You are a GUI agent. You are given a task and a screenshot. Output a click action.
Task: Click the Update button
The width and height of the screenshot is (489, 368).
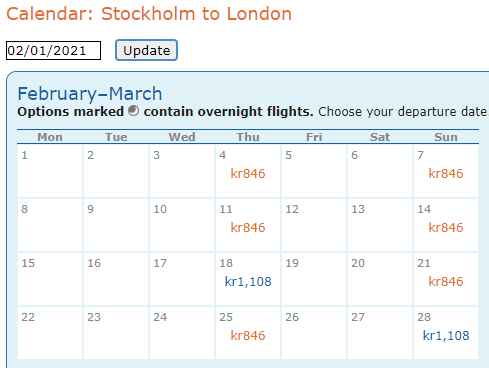[146, 50]
